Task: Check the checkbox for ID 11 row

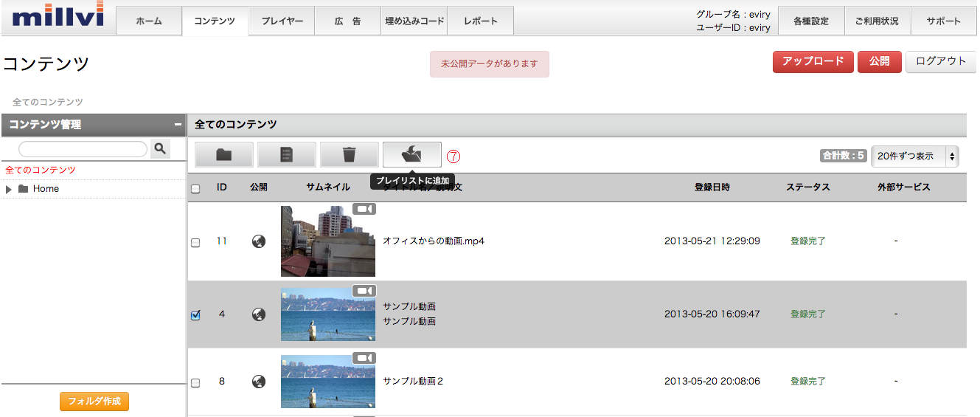Action: (195, 242)
